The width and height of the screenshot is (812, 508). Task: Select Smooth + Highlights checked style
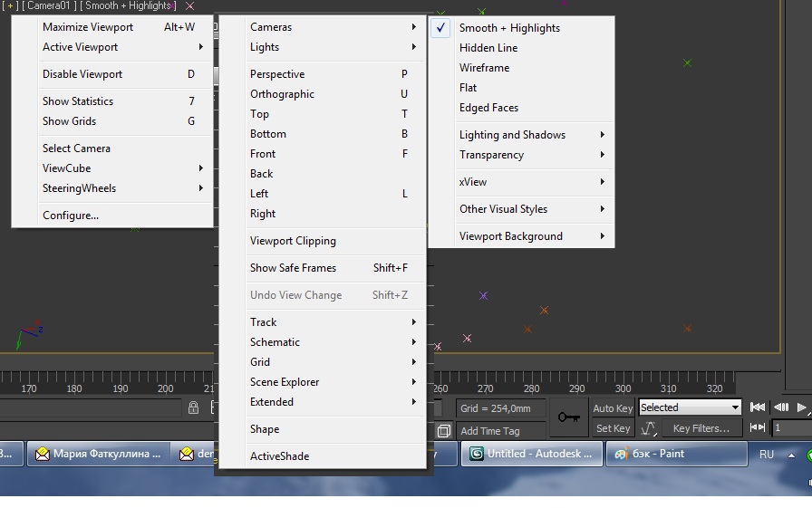(522, 28)
